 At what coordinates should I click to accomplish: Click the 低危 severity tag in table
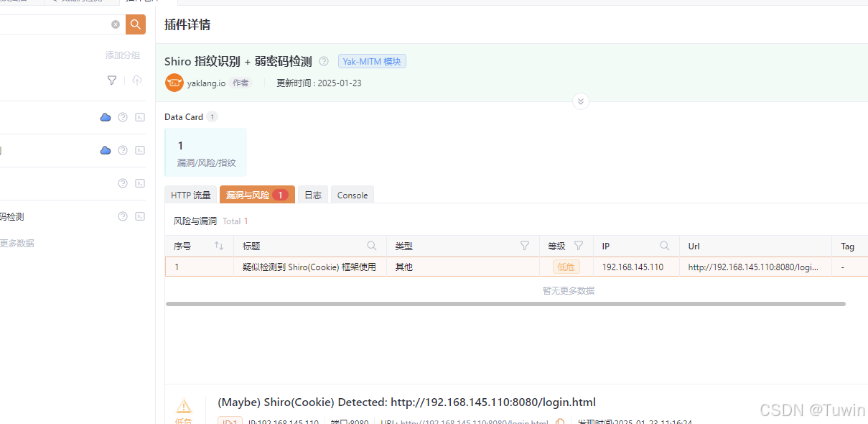(566, 267)
